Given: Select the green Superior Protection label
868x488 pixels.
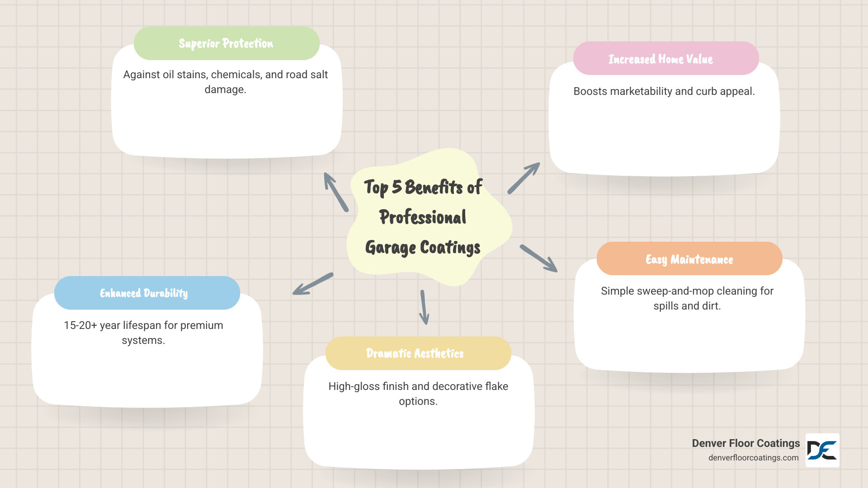Looking at the screenshot, I should (x=226, y=43).
